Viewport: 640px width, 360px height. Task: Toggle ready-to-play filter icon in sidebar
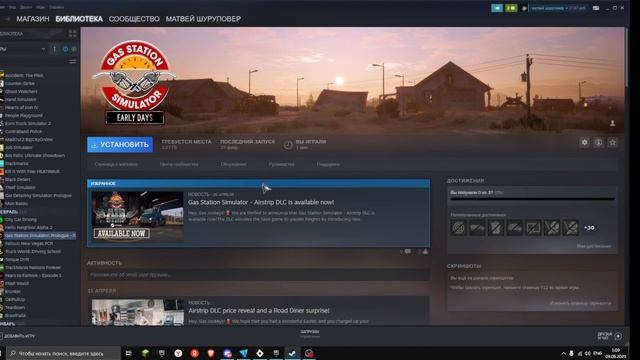pos(74,49)
